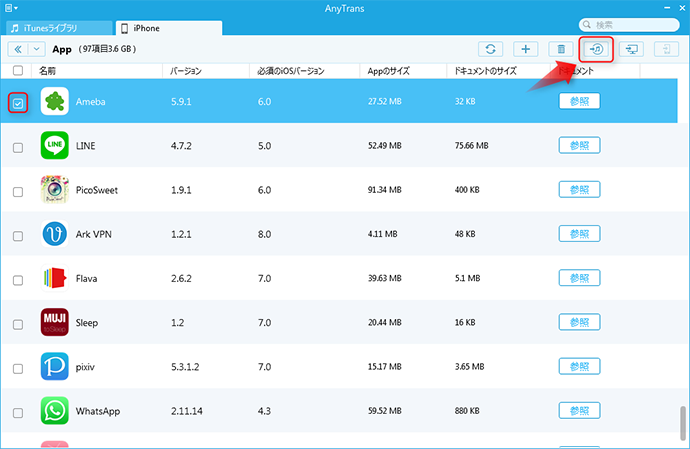Go back with the double-chevron button
This screenshot has width=690, height=449.
pos(18,49)
